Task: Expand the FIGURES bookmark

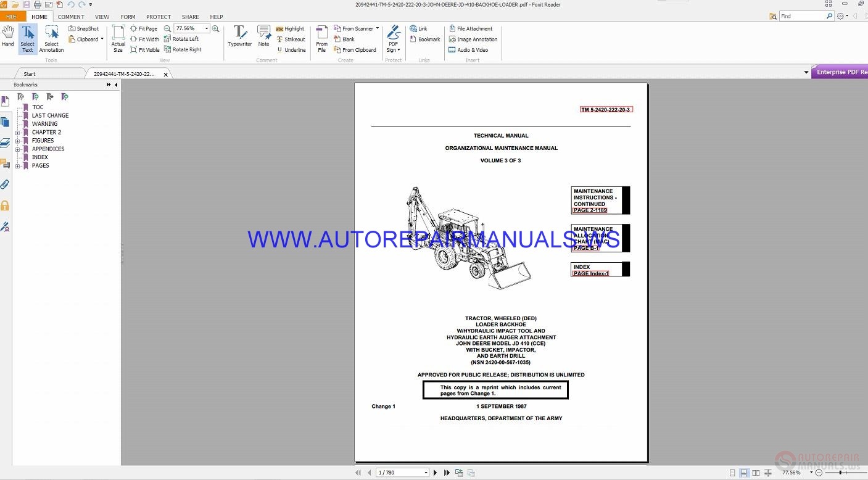Action: [x=18, y=141]
